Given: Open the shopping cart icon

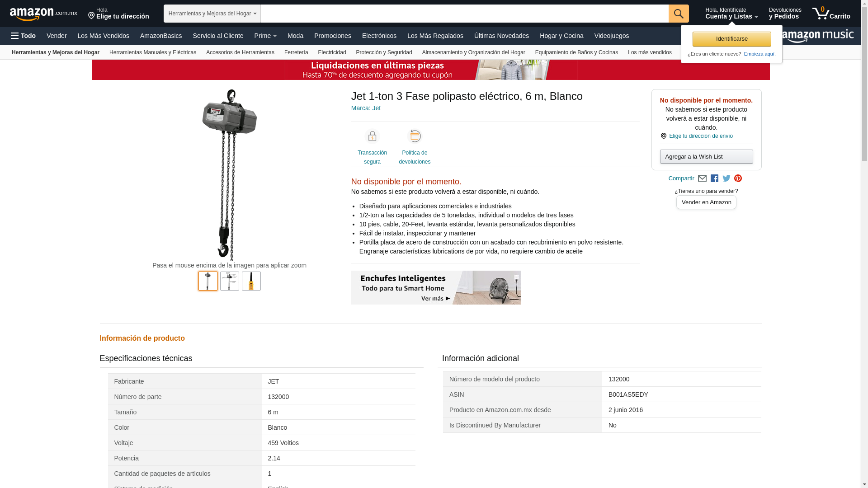Looking at the screenshot, I should pos(831,14).
